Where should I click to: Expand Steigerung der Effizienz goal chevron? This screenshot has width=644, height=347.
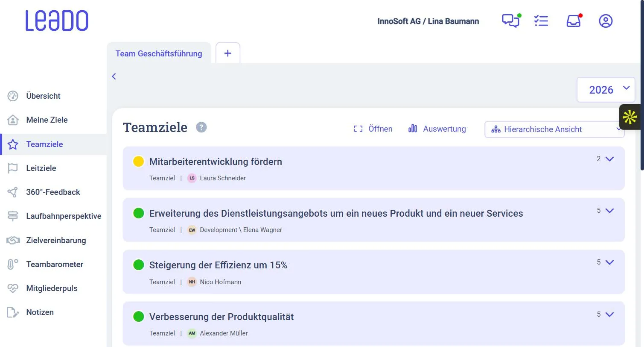pos(609,262)
